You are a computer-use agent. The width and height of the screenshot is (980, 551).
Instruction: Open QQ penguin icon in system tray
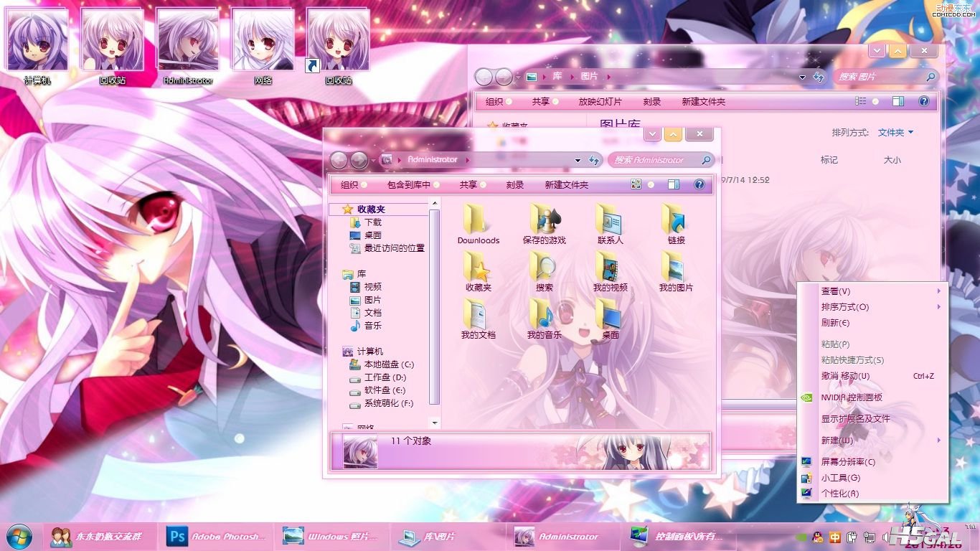(818, 537)
